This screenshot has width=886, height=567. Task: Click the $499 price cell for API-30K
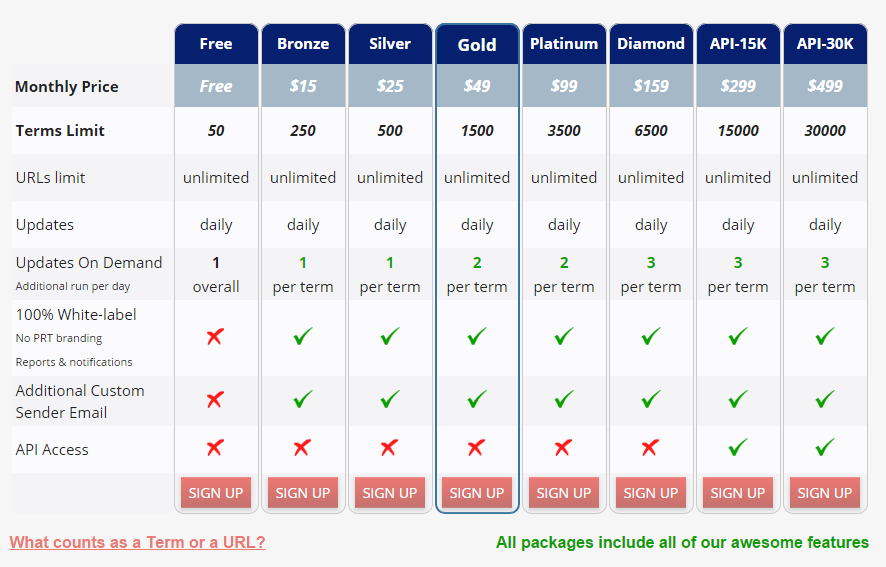tap(825, 86)
